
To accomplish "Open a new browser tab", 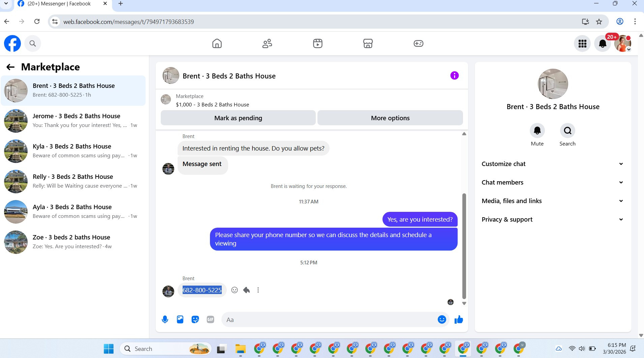I will 121,4.
